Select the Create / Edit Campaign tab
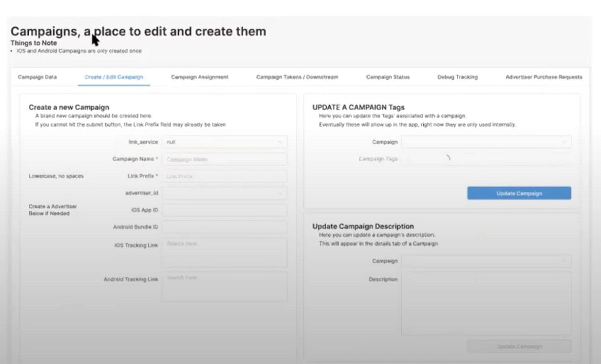Viewport: 601px width, 364px height. tap(114, 77)
